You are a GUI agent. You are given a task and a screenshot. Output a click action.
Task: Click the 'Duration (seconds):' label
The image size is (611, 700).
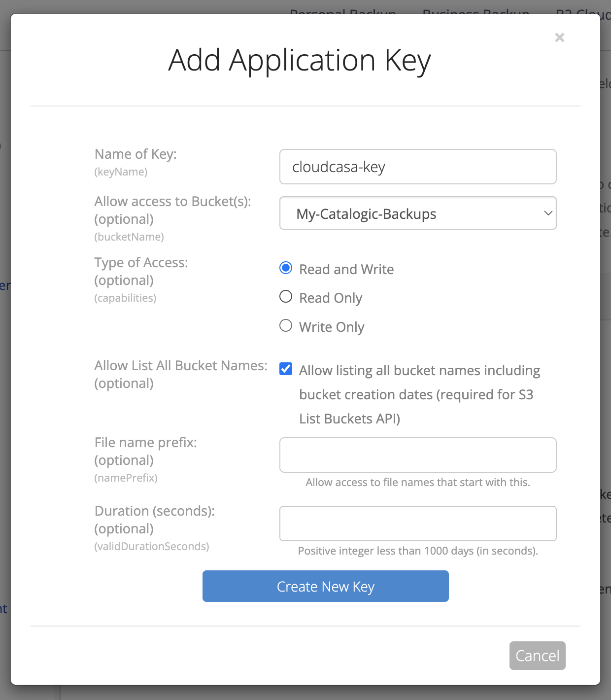coord(155,511)
